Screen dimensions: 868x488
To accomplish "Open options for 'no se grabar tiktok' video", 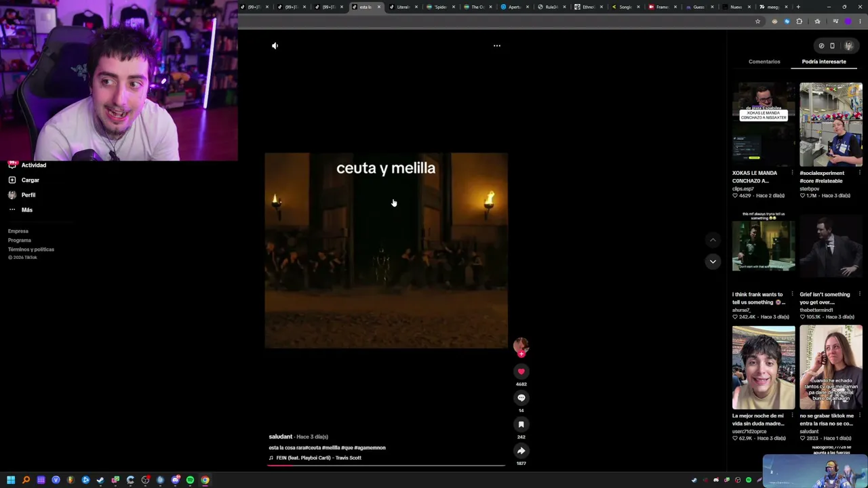I will (859, 416).
